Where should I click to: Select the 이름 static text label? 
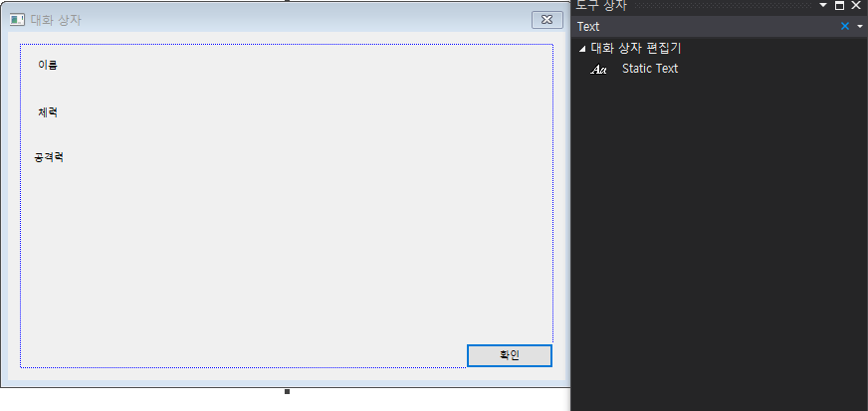tap(48, 65)
